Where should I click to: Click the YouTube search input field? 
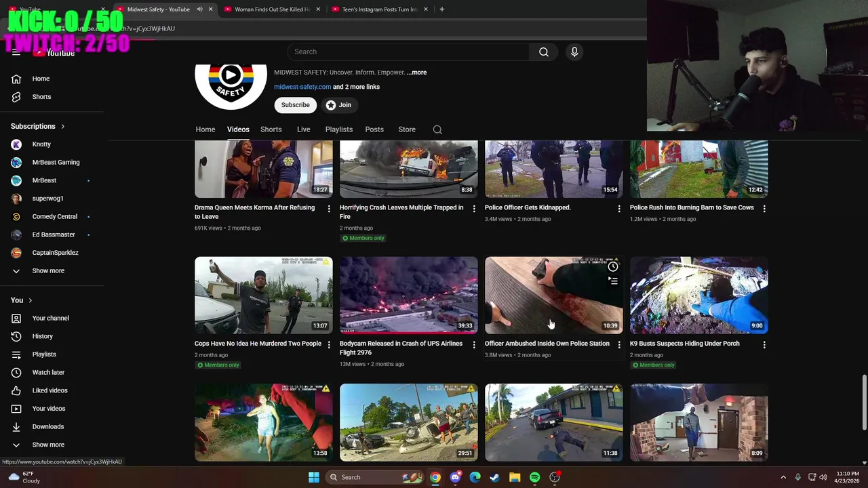(408, 52)
